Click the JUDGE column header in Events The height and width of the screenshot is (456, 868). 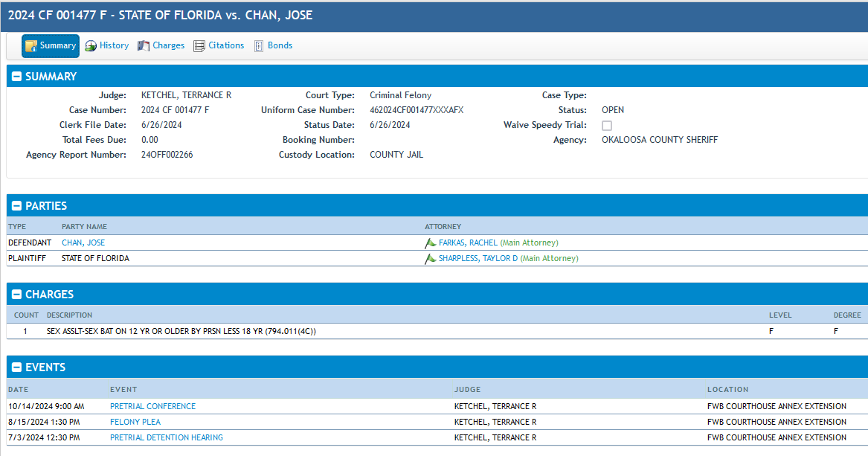point(467,390)
